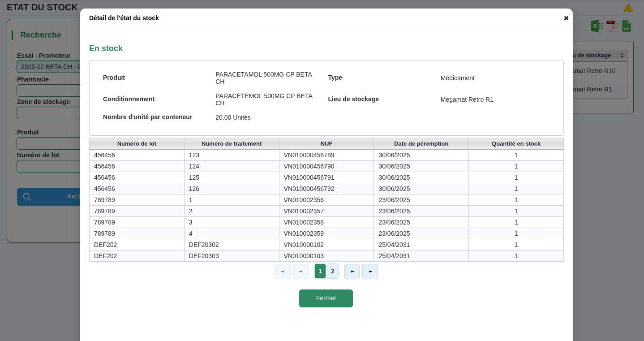Select page 1 of results
The image size is (644, 341).
coord(320,271)
